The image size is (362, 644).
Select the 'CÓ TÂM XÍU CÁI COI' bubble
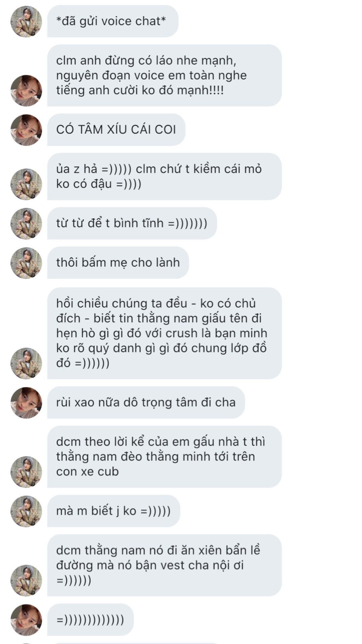(116, 129)
